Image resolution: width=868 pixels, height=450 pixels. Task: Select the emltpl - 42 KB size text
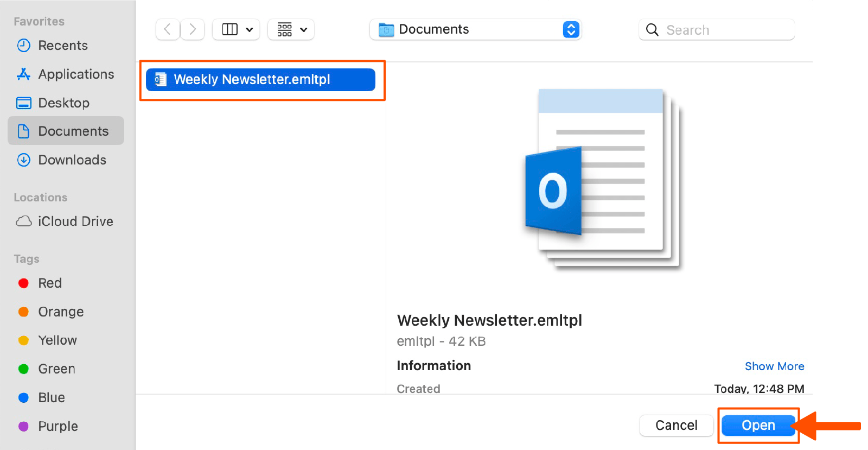441,341
